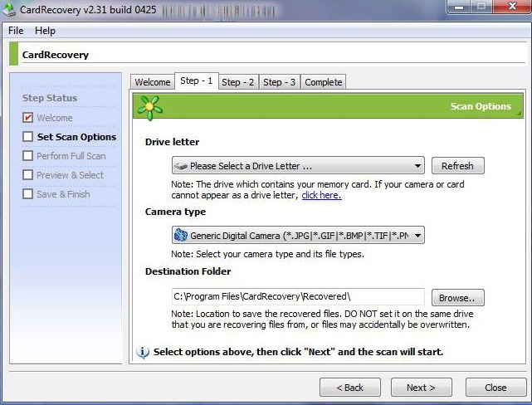532x405 pixels.
Task: Check the Save & Finish checkbox
Action: (28, 194)
